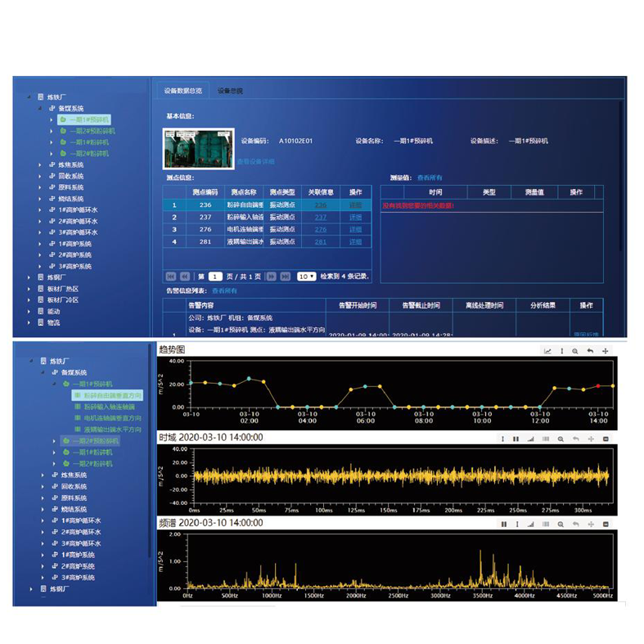Open the 详细 link for measurement point 237
This screenshot has height=644, width=644.
click(355, 218)
